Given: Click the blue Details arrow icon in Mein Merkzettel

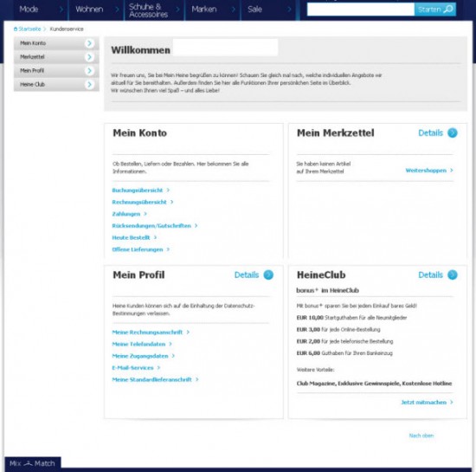Looking at the screenshot, I should (453, 133).
